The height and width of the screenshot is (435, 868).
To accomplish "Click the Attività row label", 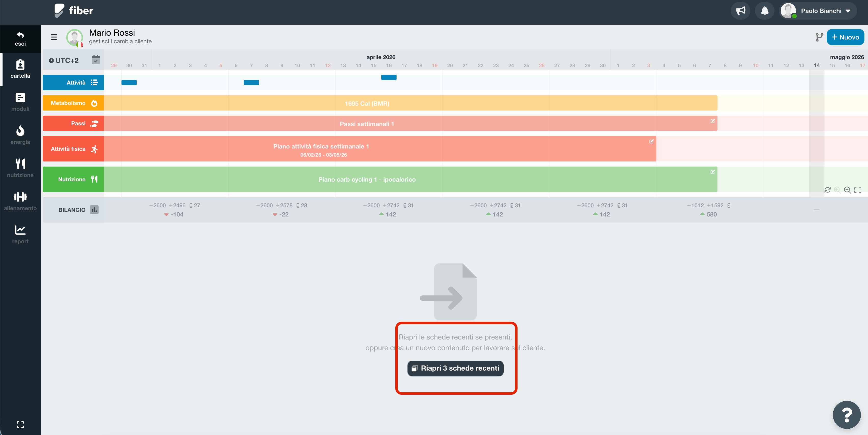I will (x=76, y=83).
